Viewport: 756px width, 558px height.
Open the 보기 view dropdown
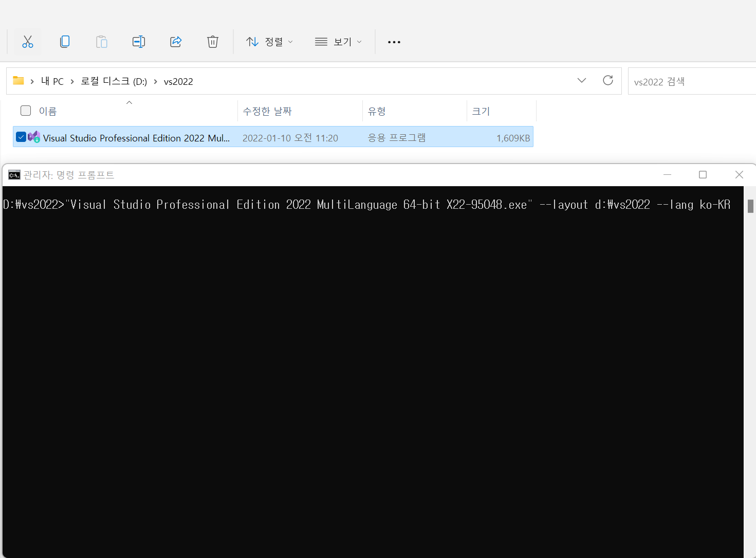pyautogui.click(x=338, y=42)
